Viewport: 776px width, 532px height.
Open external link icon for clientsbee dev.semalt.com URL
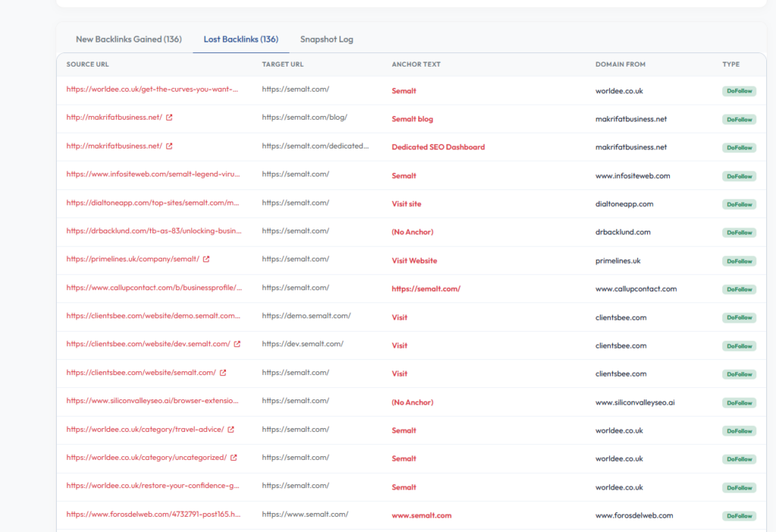click(x=237, y=344)
